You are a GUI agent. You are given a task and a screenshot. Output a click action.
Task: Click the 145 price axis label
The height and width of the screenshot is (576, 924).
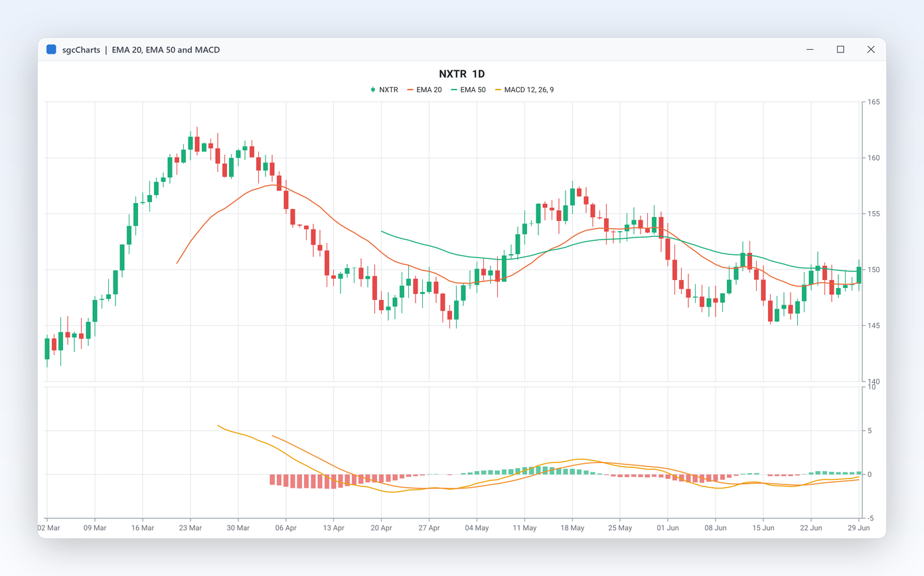(873, 325)
